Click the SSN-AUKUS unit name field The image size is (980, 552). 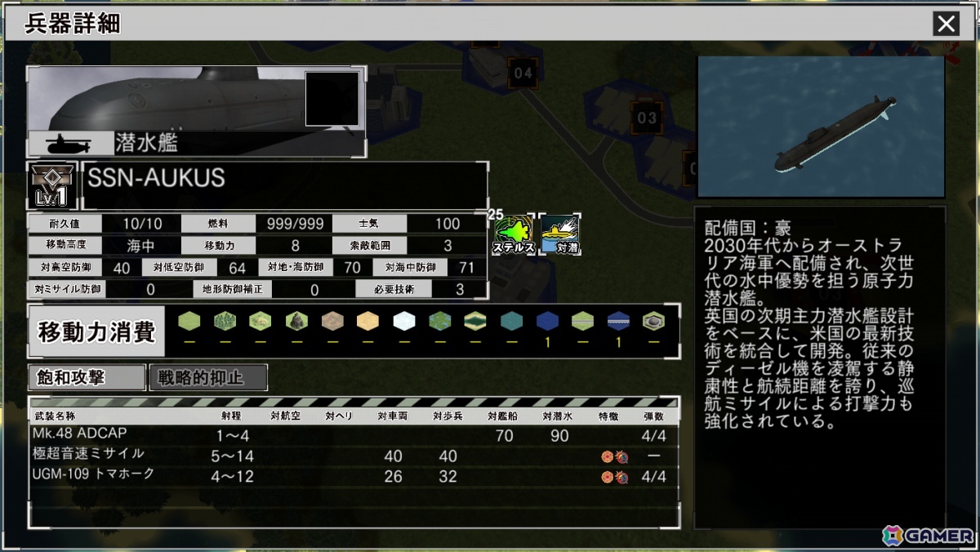coord(285,185)
